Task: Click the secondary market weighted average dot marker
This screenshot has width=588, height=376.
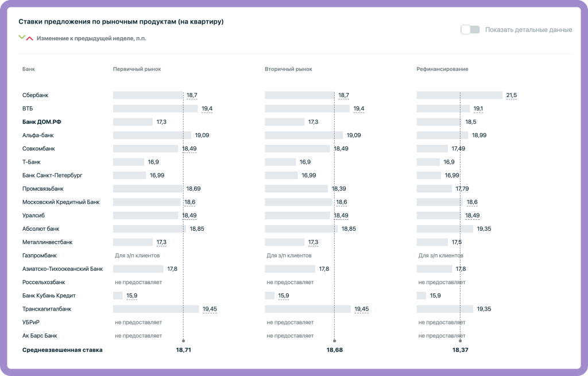Action: point(335,341)
